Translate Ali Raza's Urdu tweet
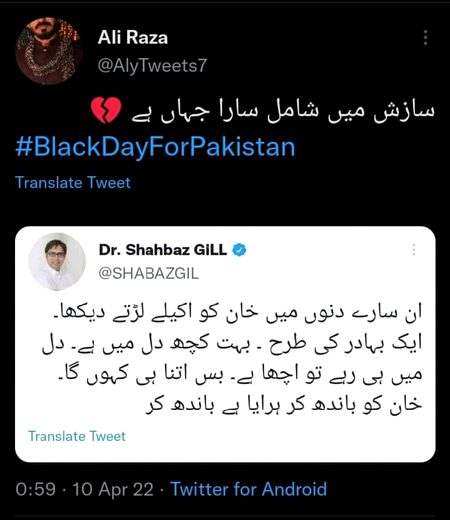The width and height of the screenshot is (450, 520). coord(73,183)
